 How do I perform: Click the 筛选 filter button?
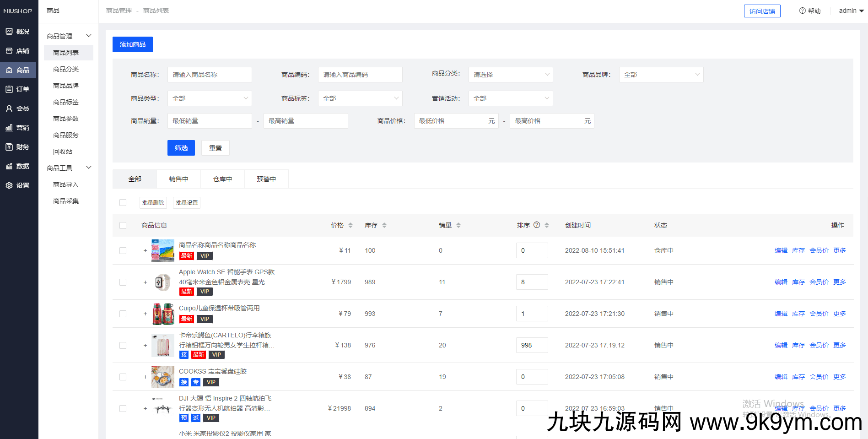(181, 148)
